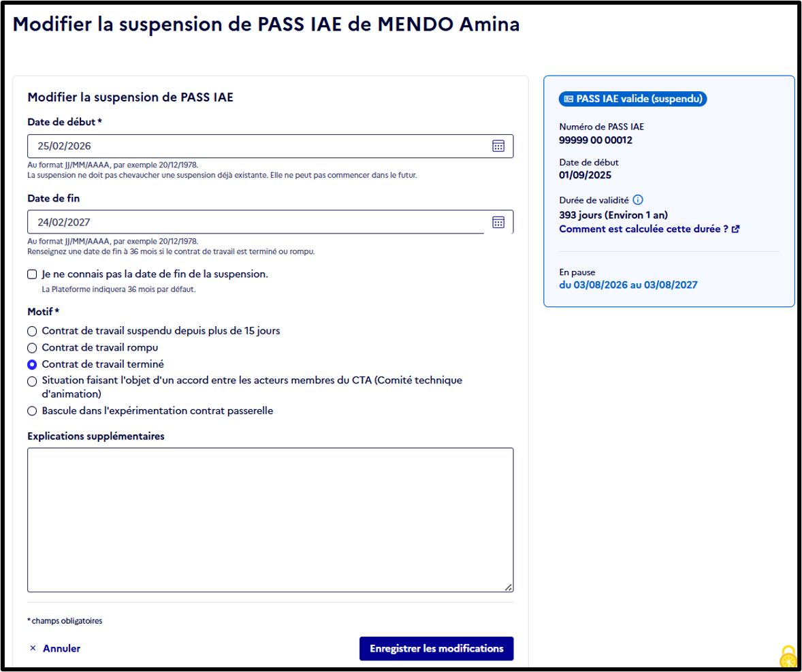Select 'Bascule dans l'expérimentation contrat passerelle'
Viewport: 802px width, 672px height.
pyautogui.click(x=32, y=411)
